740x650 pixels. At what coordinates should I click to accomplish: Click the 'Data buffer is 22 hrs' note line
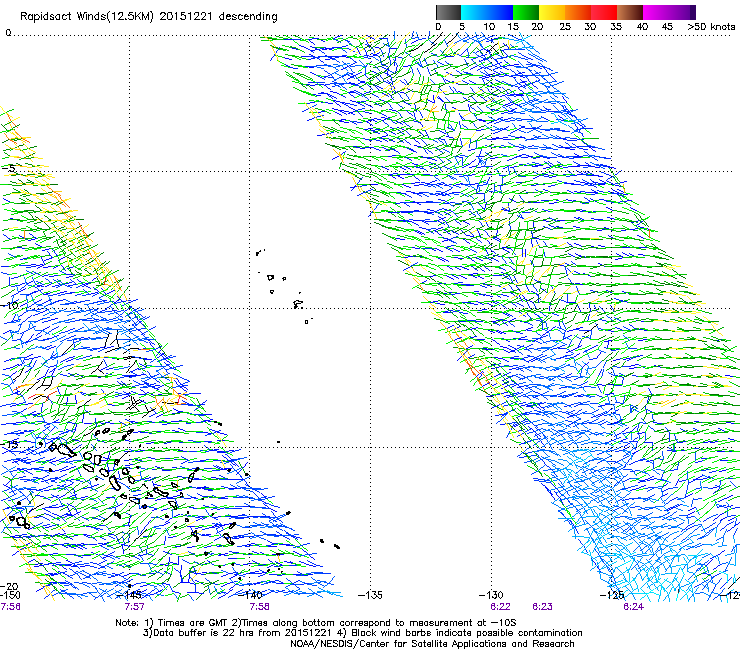[362, 633]
